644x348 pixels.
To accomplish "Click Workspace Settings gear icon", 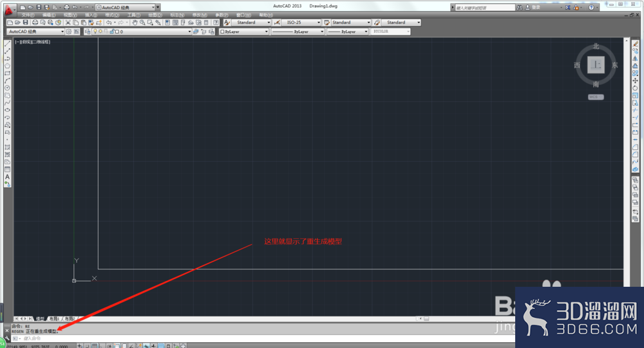I will 69,32.
